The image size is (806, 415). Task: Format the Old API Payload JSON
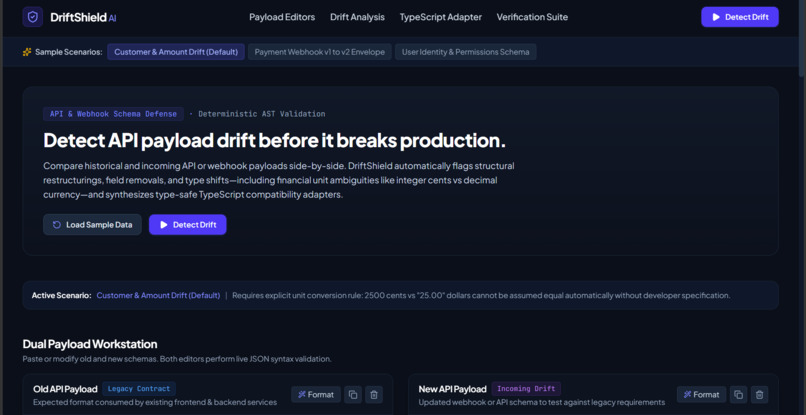316,394
